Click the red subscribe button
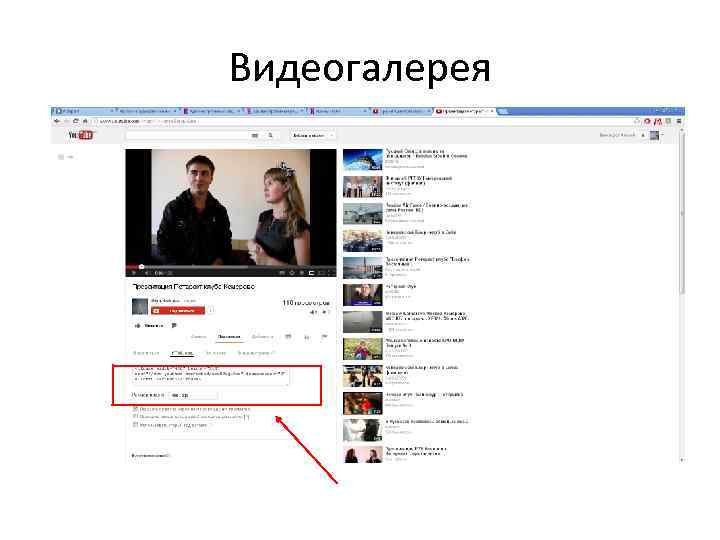This screenshot has width=720, height=540. (178, 311)
